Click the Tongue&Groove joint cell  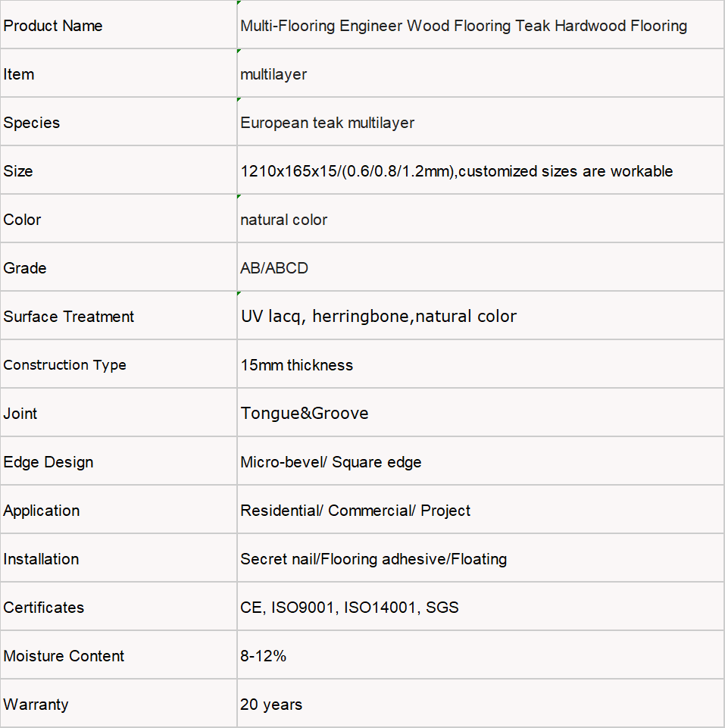pyautogui.click(x=480, y=413)
